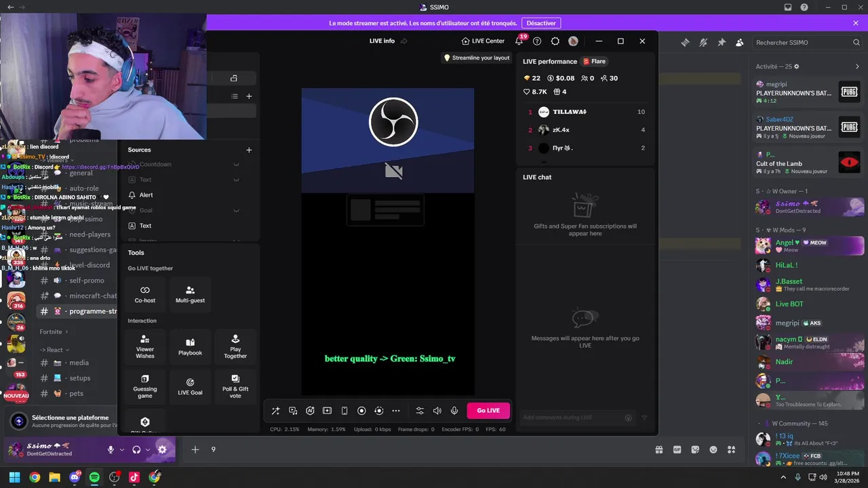
Task: Open the AI assistant icon in toolbar
Action: click(310, 411)
